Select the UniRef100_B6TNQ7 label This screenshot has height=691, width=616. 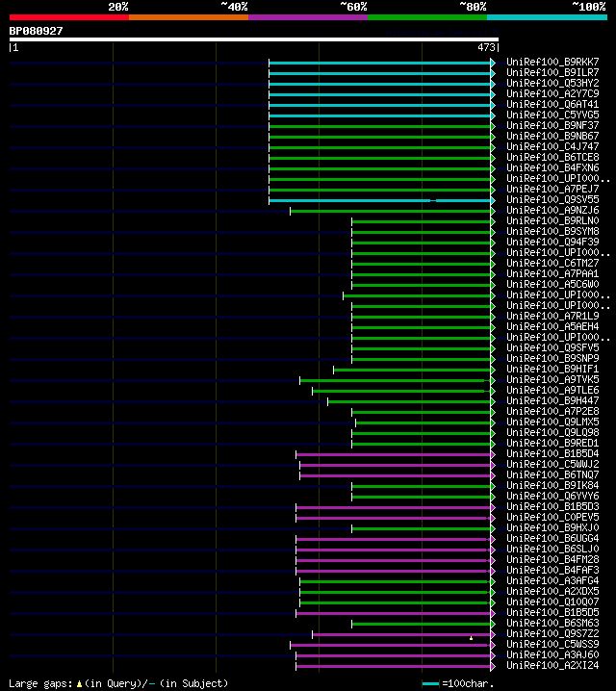(552, 474)
